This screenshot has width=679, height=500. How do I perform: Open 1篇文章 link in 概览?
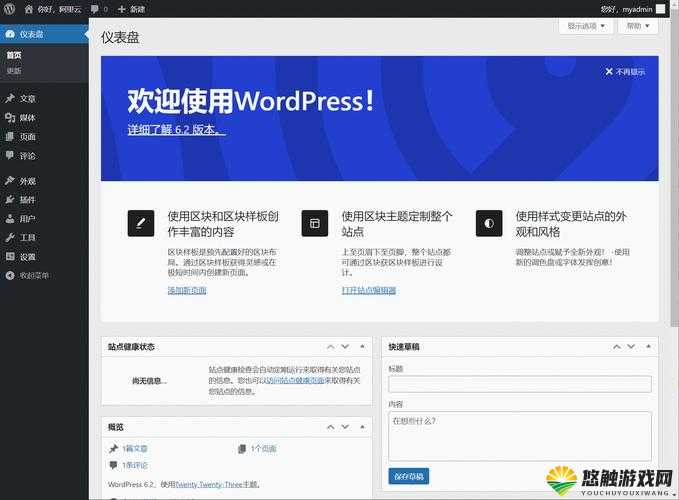tap(135, 448)
